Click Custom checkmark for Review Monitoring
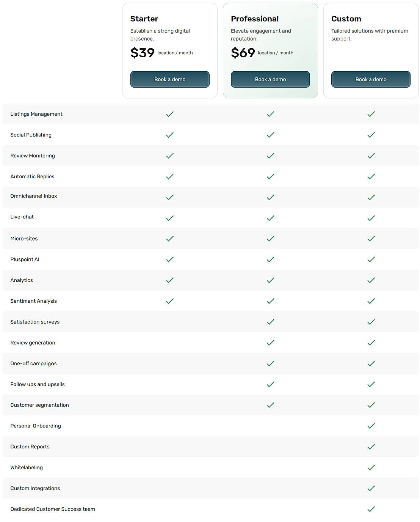Screen dimensions: 420x522 pos(371,156)
